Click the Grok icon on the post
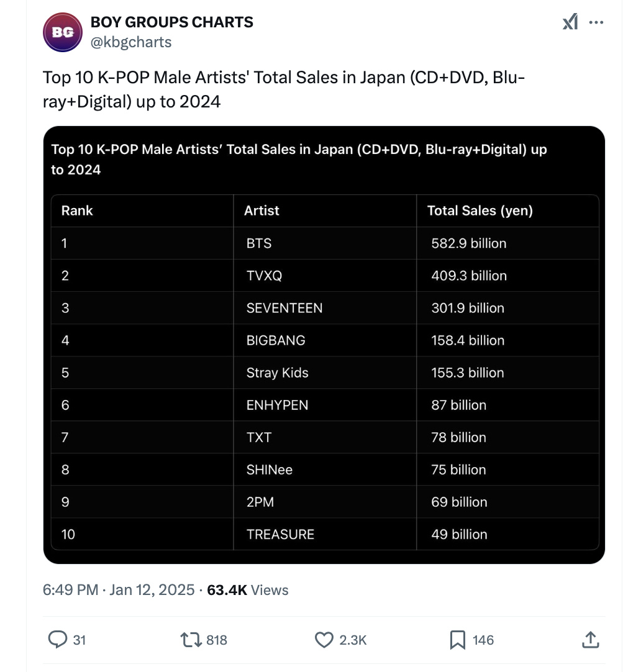 [570, 23]
